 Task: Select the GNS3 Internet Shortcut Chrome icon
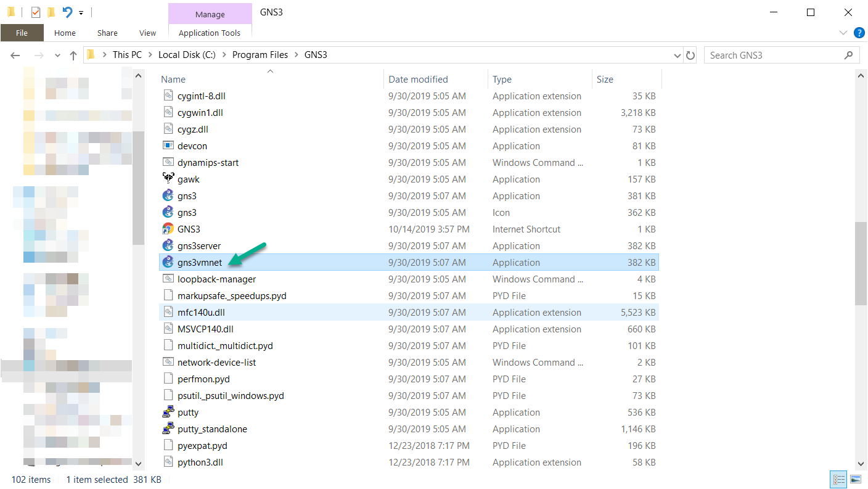168,229
